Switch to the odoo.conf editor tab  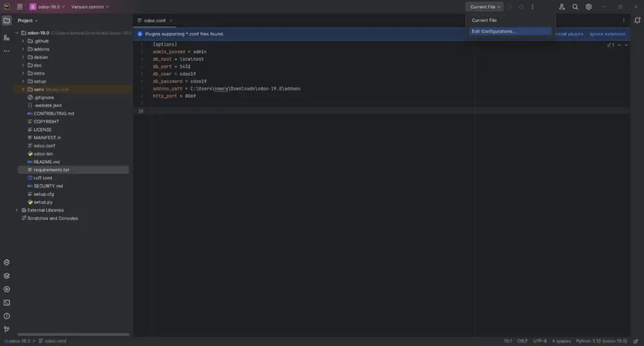click(155, 21)
